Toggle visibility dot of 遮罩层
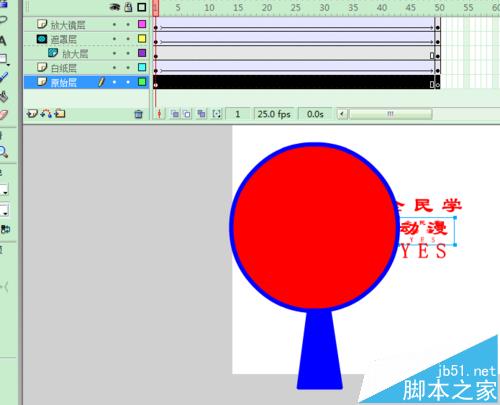500x405 pixels. click(x=114, y=39)
